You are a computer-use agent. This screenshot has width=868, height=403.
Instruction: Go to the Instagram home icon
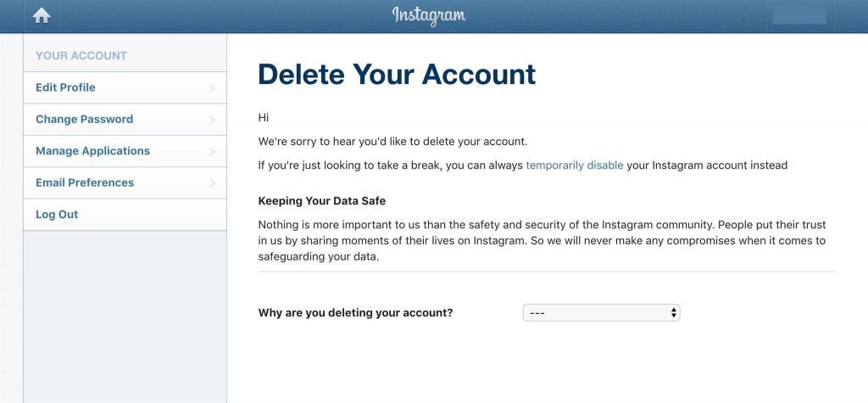[x=42, y=15]
